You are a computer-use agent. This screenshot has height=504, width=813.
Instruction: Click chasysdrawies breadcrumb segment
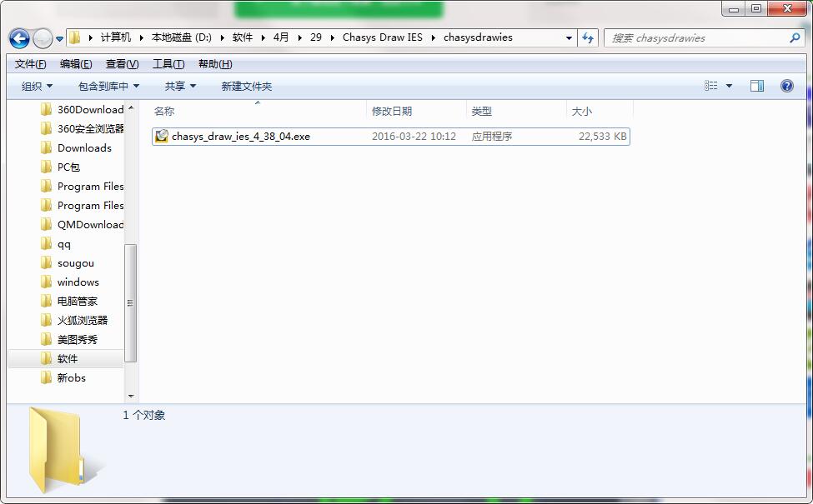(478, 37)
